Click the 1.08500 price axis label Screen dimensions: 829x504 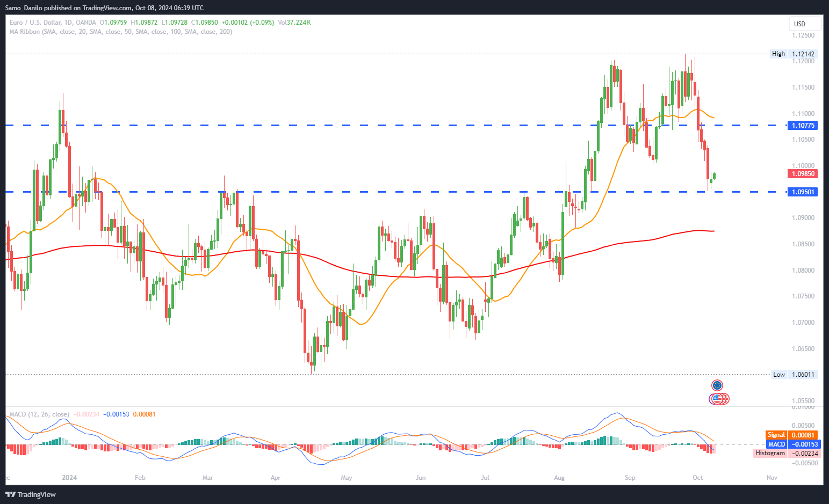[x=803, y=244]
